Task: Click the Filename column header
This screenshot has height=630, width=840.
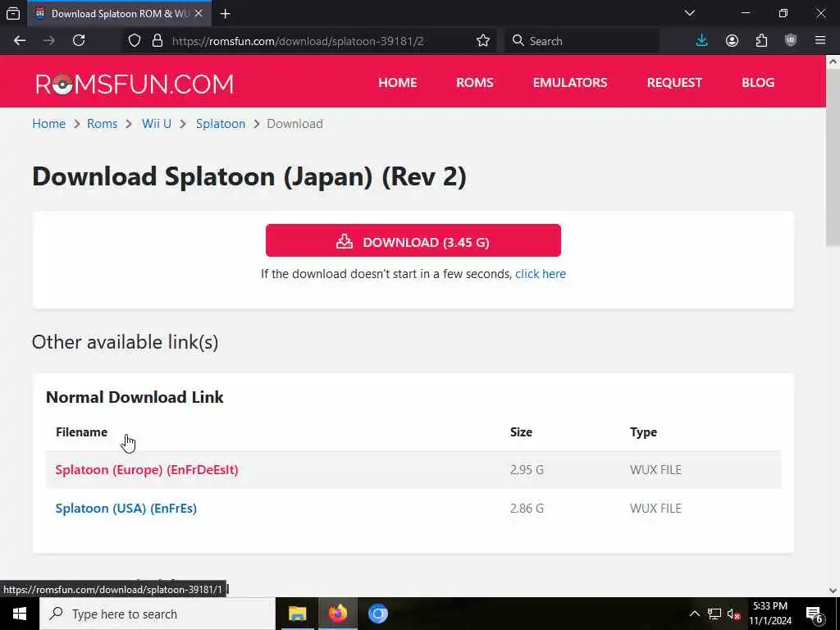Action: click(81, 431)
